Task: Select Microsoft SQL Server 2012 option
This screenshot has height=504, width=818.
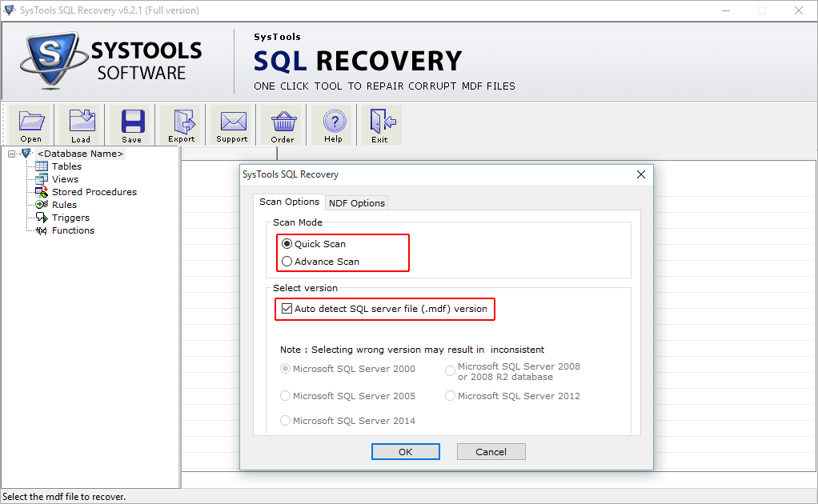Action: pos(450,396)
